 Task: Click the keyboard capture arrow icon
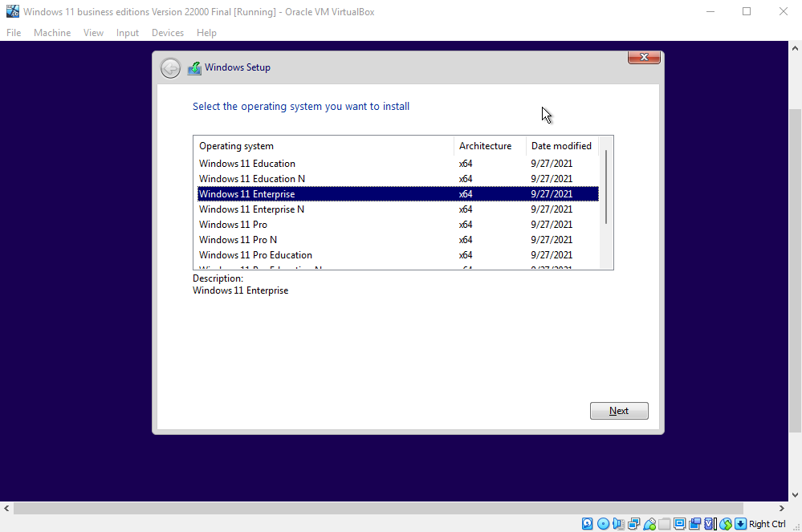coord(740,524)
